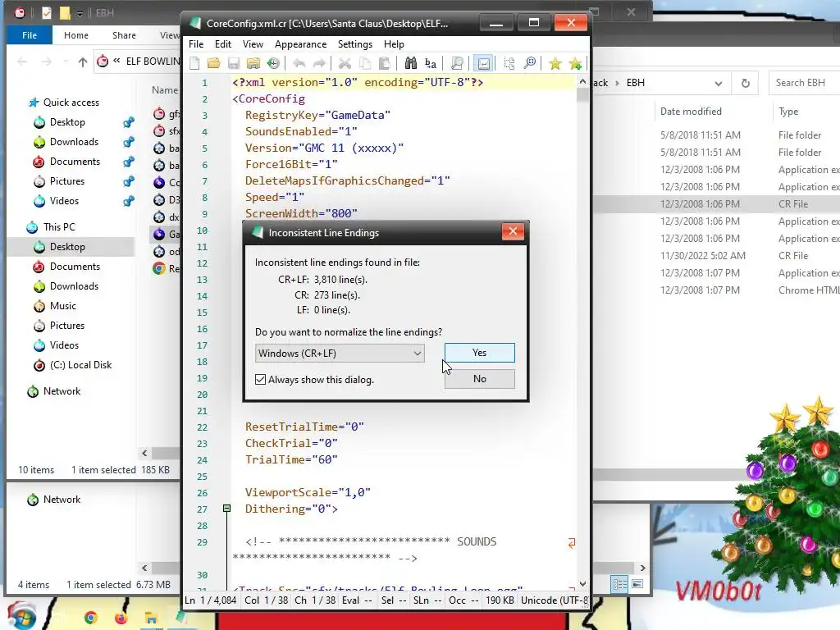Click the Date modified column header
Screen dimensions: 840x630
(x=691, y=112)
